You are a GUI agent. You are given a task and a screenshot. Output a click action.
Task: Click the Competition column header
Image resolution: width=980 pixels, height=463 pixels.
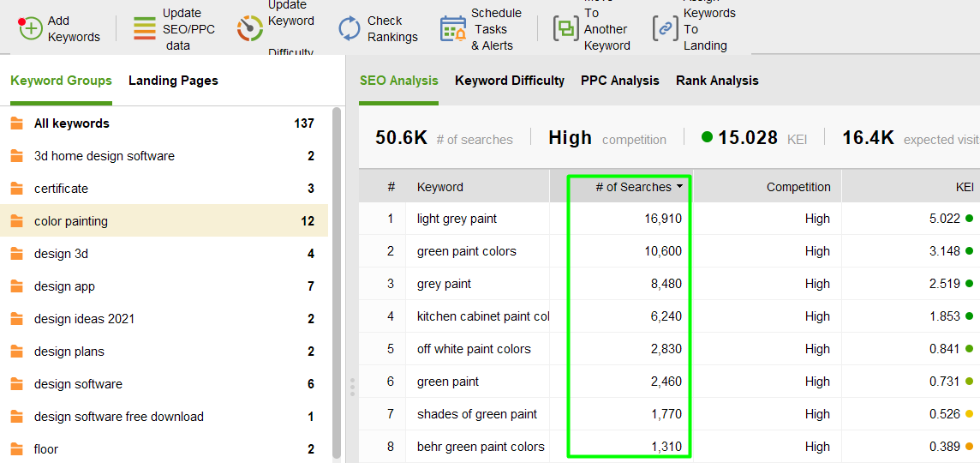798,187
